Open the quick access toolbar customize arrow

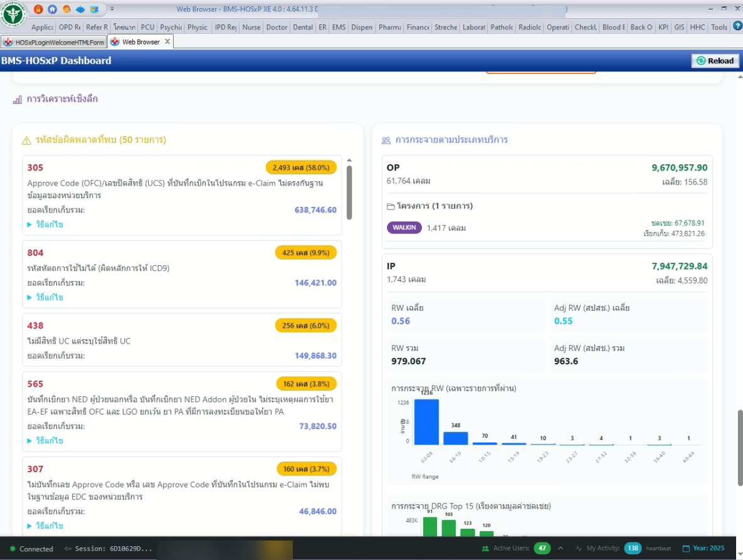[112, 9]
